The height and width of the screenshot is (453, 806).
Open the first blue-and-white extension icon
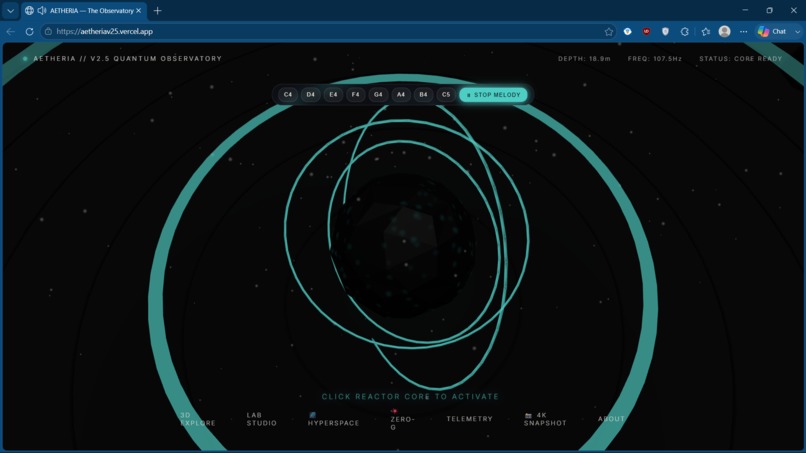(x=628, y=31)
